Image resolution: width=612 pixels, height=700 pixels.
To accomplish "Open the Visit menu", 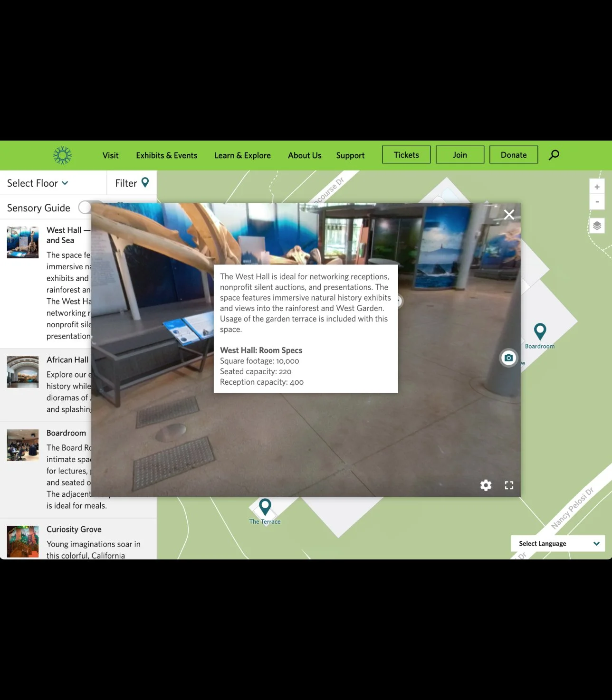I will 111,155.
